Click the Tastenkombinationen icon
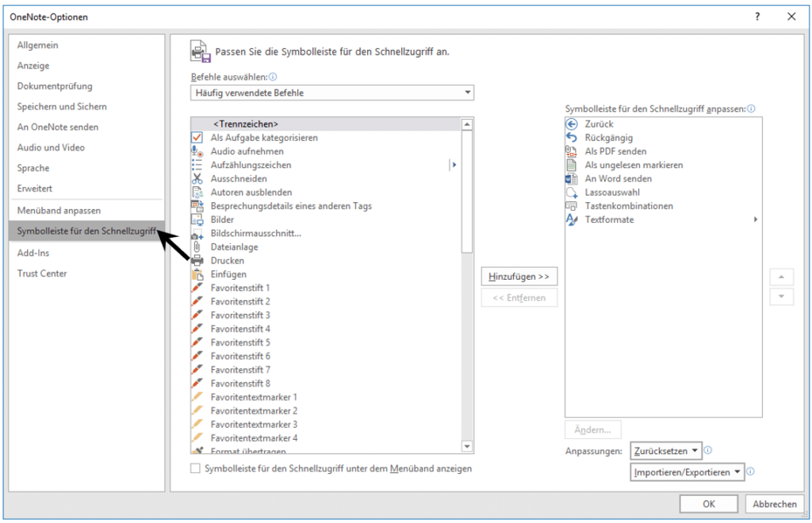Image resolution: width=812 pixels, height=523 pixels. pyautogui.click(x=571, y=206)
